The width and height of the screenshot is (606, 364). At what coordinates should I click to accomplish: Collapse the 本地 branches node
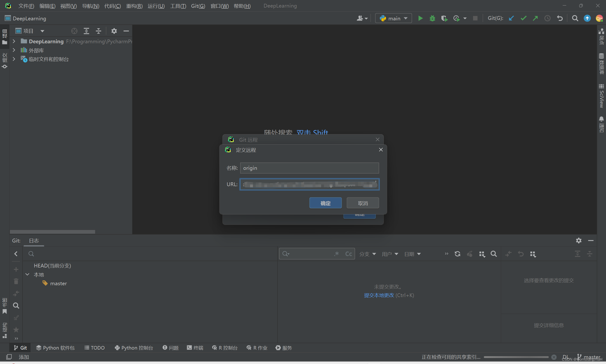coord(27,274)
